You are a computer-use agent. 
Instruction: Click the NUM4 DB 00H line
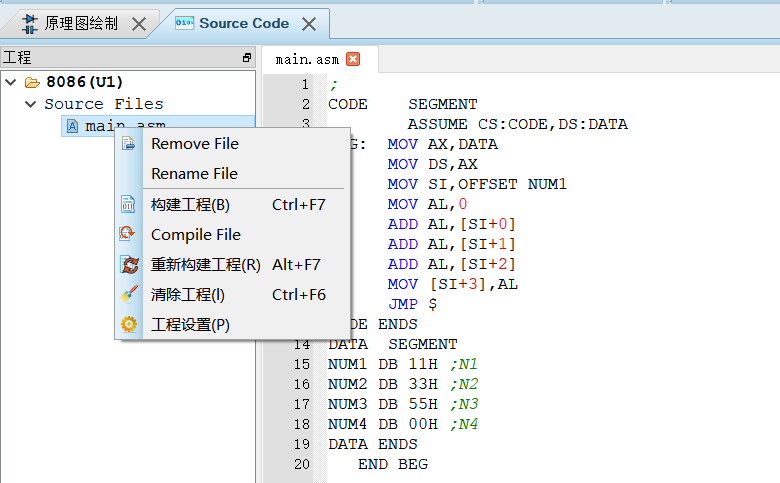(x=402, y=424)
